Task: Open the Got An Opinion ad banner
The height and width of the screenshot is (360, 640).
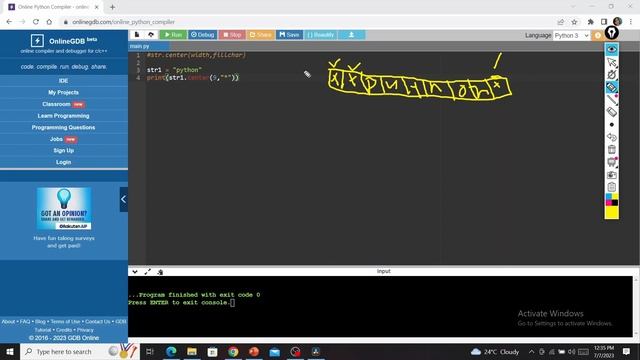Action: coord(64,209)
